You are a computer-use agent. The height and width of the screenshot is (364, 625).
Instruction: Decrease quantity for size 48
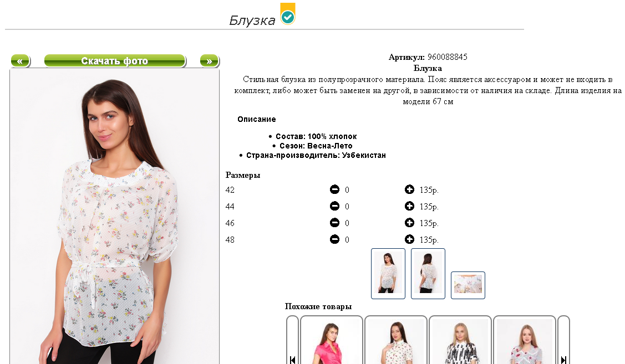(334, 239)
